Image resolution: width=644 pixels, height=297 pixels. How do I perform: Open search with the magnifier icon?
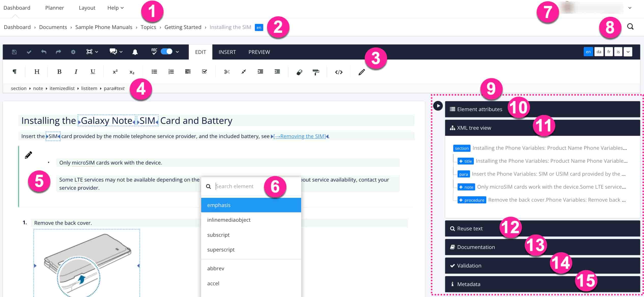[x=631, y=26]
